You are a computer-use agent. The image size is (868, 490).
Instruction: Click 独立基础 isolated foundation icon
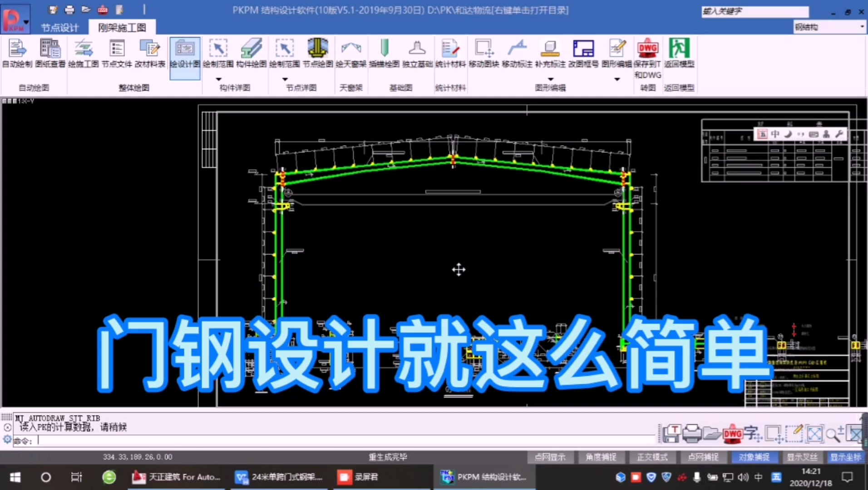coord(417,54)
